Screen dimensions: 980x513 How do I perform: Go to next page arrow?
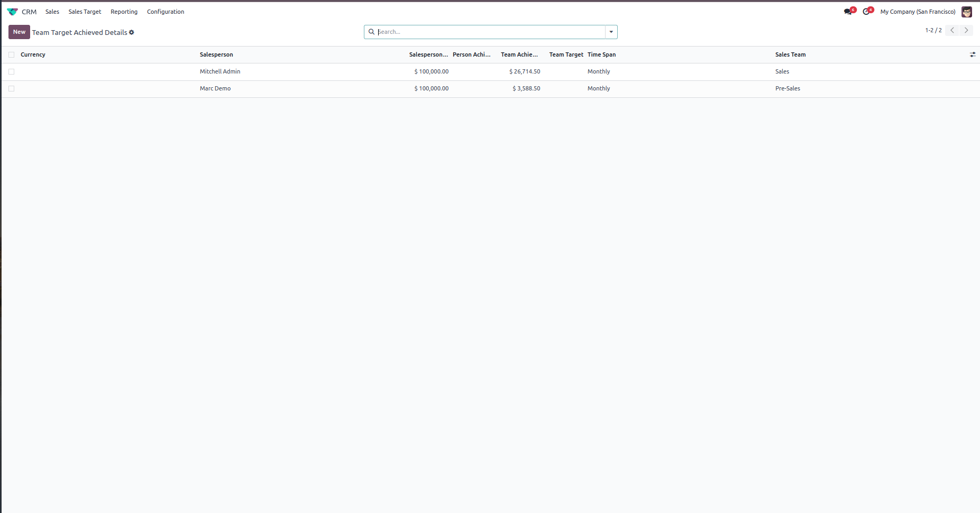pos(966,30)
